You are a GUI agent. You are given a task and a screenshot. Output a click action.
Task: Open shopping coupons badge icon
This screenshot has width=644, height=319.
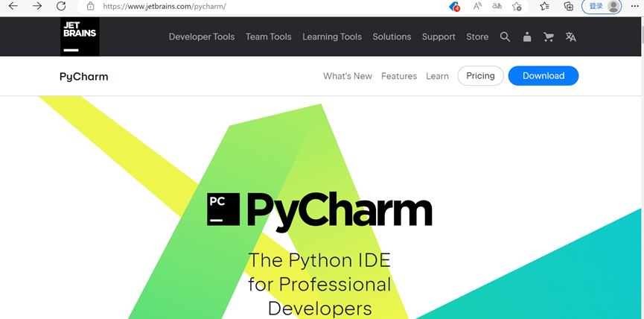pos(454,6)
